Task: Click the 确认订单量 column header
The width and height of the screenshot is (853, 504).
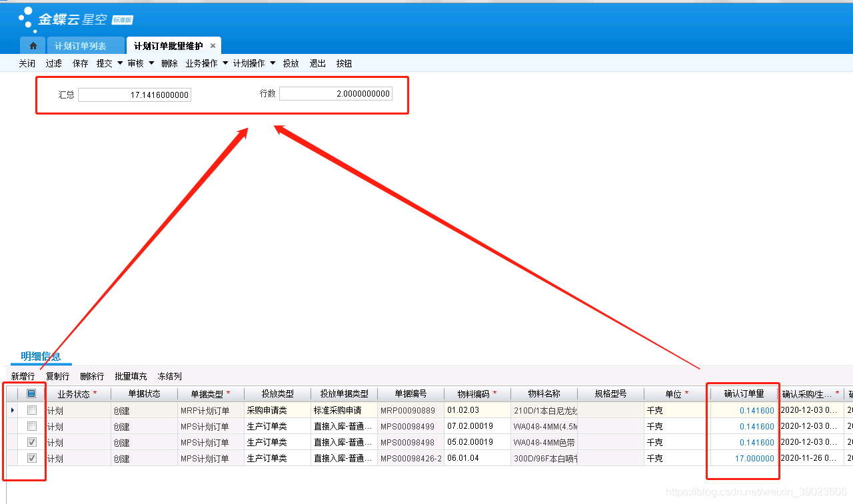Action: tap(744, 394)
